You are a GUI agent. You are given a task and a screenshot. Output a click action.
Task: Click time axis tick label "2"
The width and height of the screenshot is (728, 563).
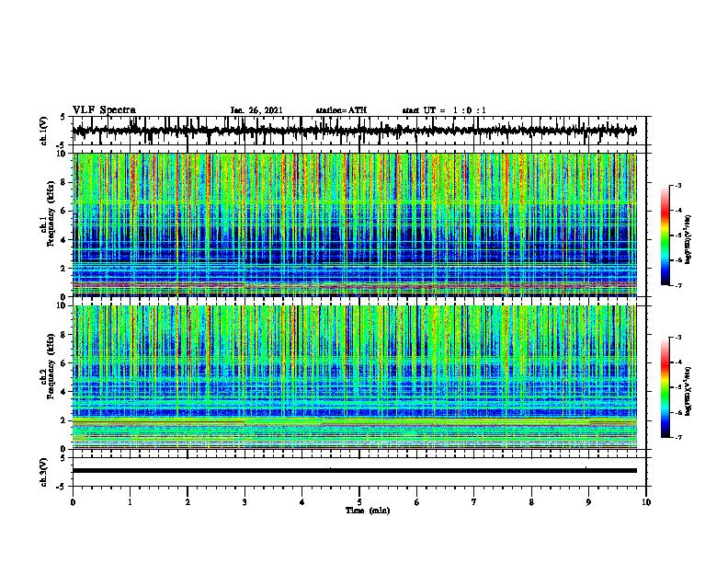[x=188, y=502]
